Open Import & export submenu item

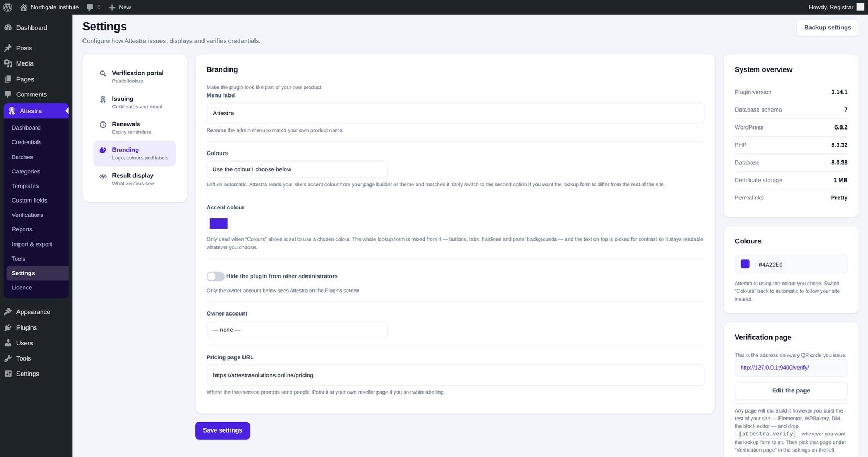[32, 244]
